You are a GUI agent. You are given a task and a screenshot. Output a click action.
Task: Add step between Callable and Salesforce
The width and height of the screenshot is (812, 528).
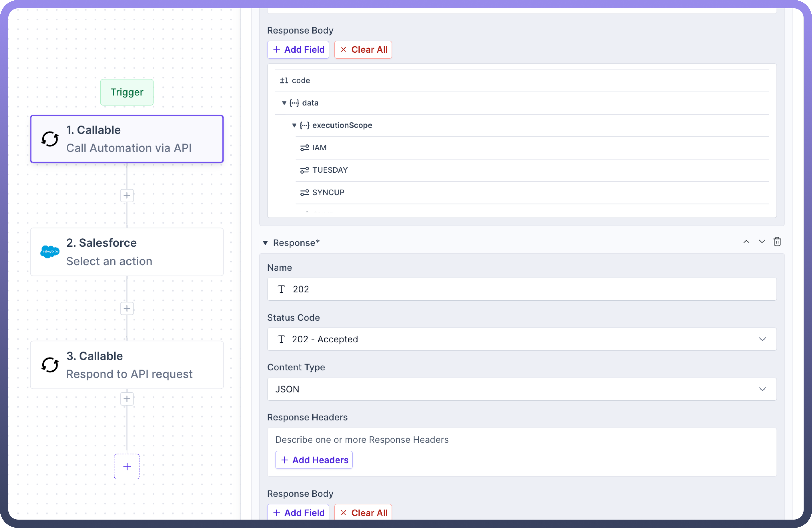[127, 196]
